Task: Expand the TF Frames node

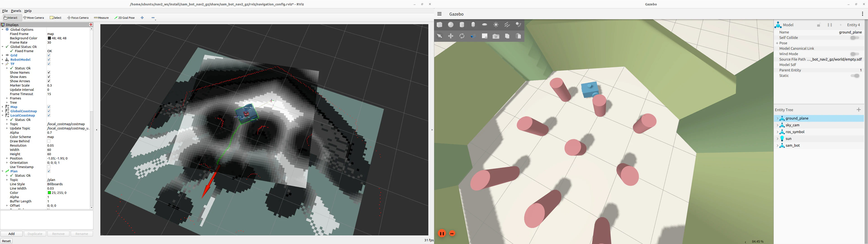Action: 7,99
